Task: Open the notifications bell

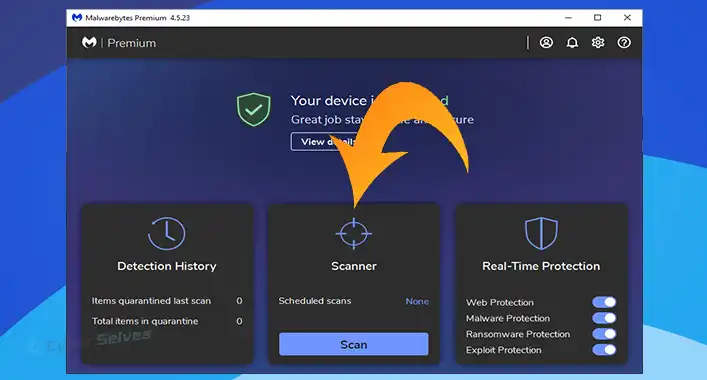Action: click(572, 43)
